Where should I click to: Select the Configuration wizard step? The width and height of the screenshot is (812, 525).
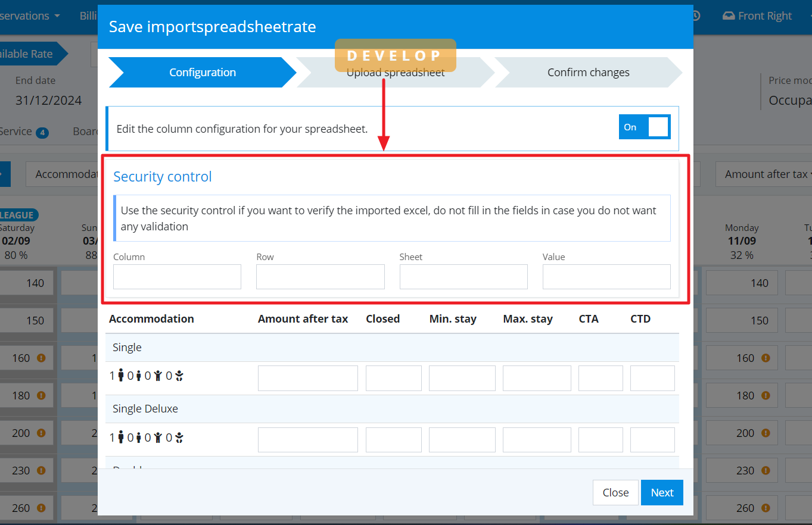tap(202, 73)
